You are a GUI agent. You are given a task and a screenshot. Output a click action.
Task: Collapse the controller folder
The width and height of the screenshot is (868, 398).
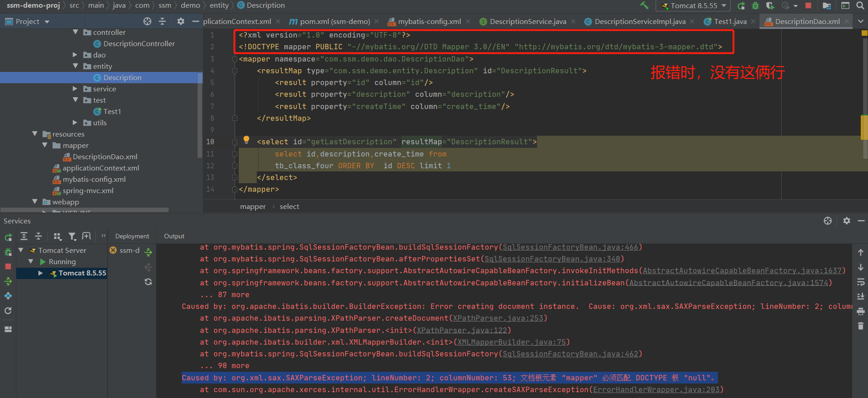tap(75, 32)
